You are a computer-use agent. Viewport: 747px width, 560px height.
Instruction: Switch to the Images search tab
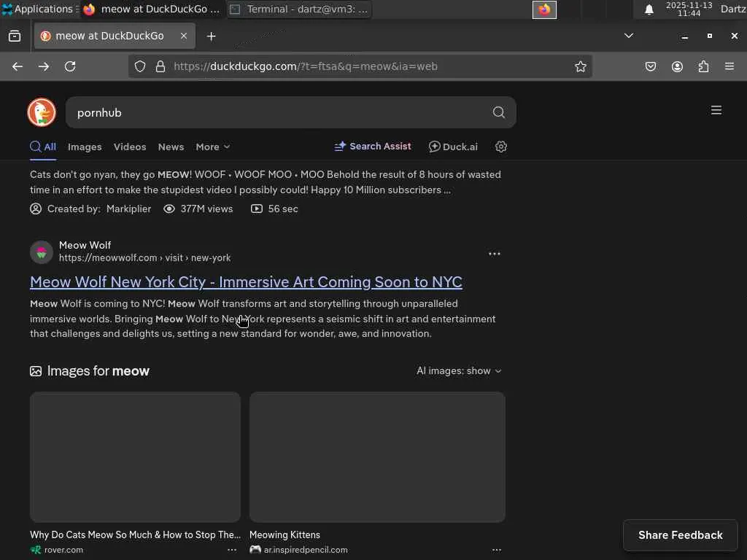click(85, 147)
